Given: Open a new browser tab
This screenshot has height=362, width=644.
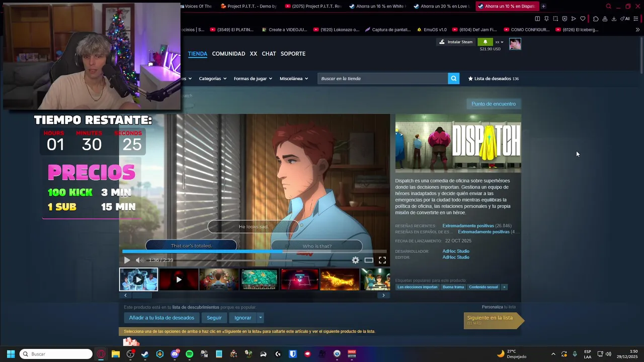Looking at the screenshot, I should click(x=543, y=6).
